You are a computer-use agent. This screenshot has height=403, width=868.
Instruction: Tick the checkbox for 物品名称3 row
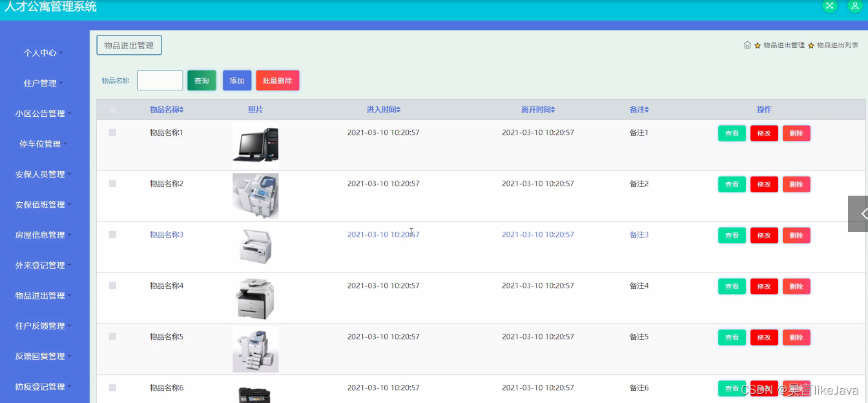tap(112, 234)
